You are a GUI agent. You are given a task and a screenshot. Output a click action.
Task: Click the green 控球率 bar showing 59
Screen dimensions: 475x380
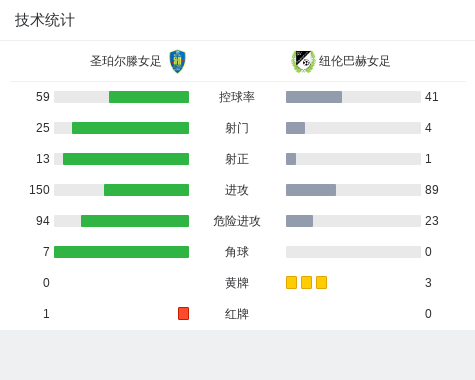pyautogui.click(x=149, y=97)
